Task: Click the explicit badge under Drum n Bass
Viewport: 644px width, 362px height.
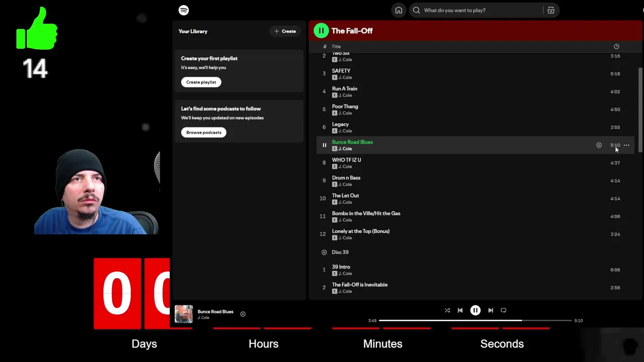Action: click(x=335, y=185)
